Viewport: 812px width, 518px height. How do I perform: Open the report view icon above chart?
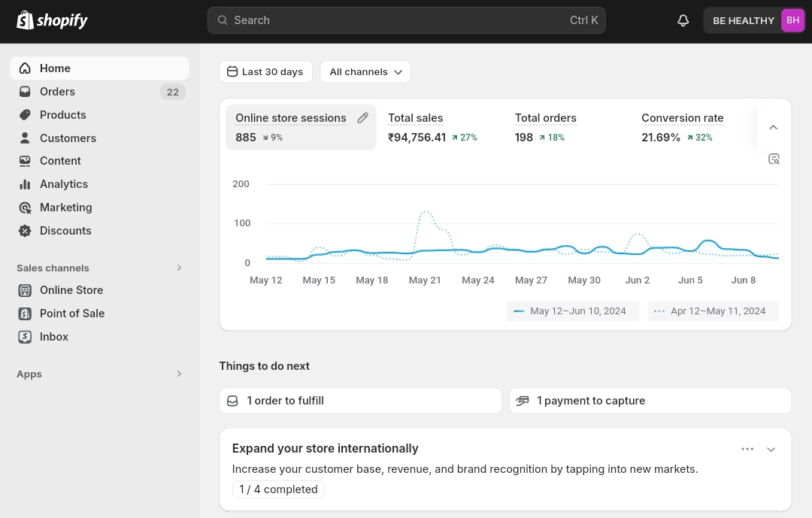pos(774,159)
